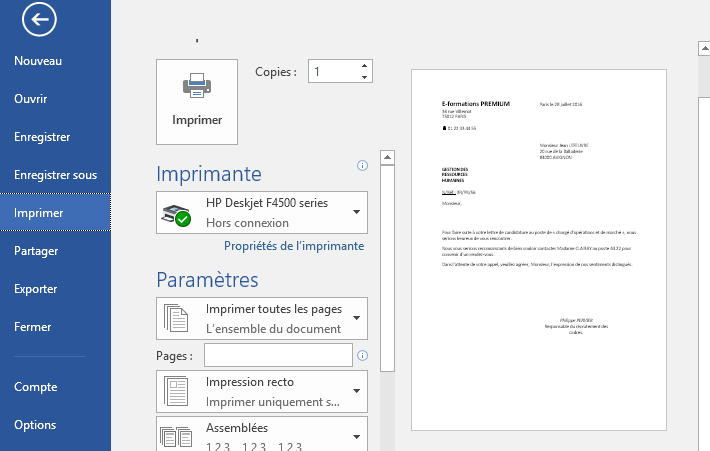Go to Partager in the sidebar
The image size is (710, 451).
click(36, 251)
